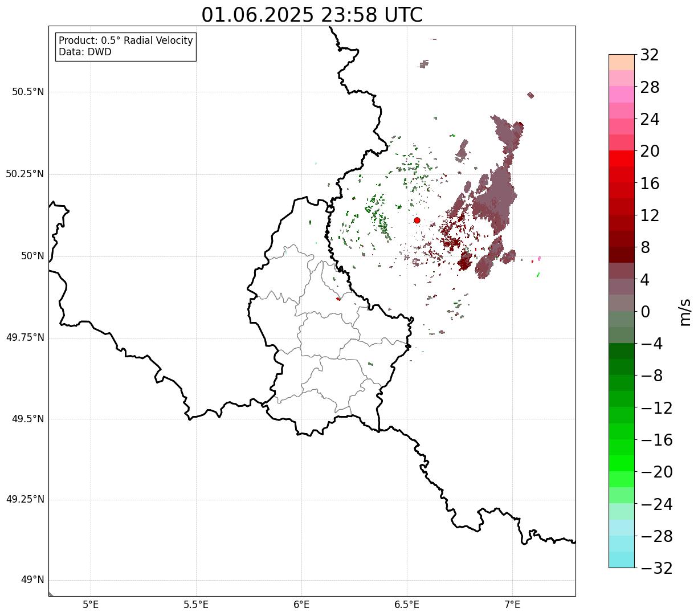Click the small pink echo near 7.1°E 50°N
Screen dimensions: 698x616
(539, 258)
